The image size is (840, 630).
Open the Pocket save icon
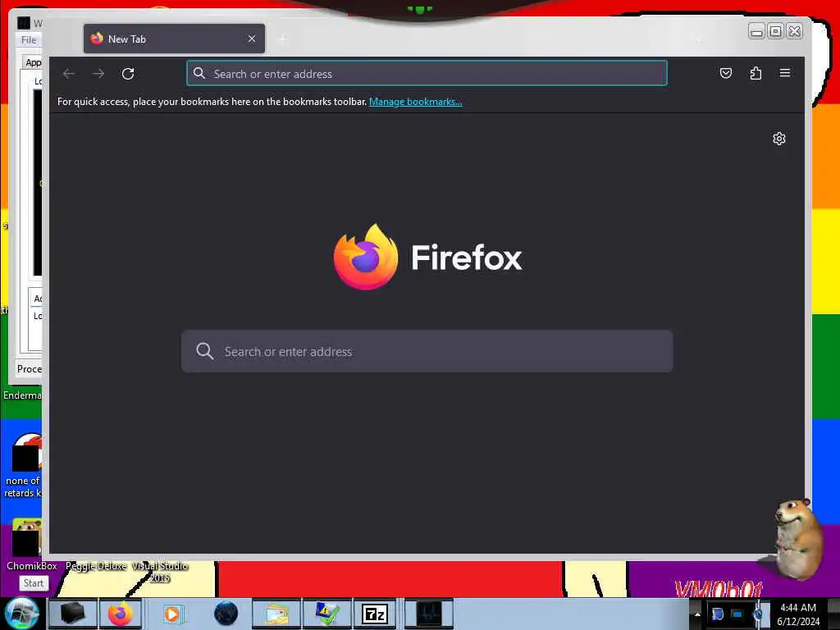point(725,73)
